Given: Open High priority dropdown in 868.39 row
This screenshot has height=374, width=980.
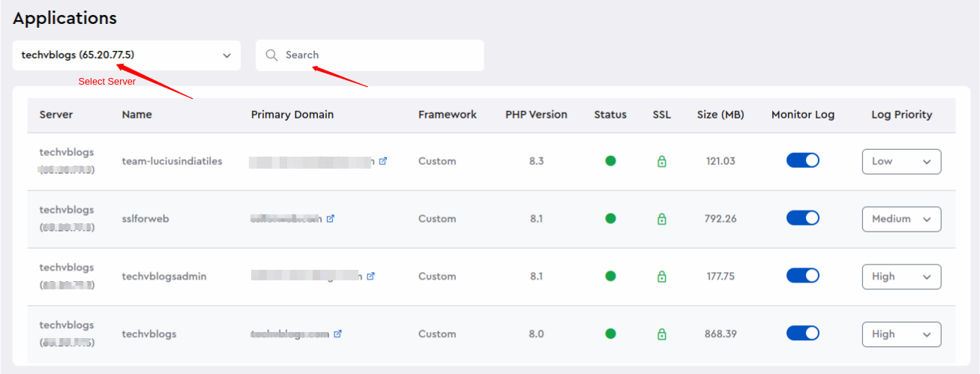Looking at the screenshot, I should point(901,334).
